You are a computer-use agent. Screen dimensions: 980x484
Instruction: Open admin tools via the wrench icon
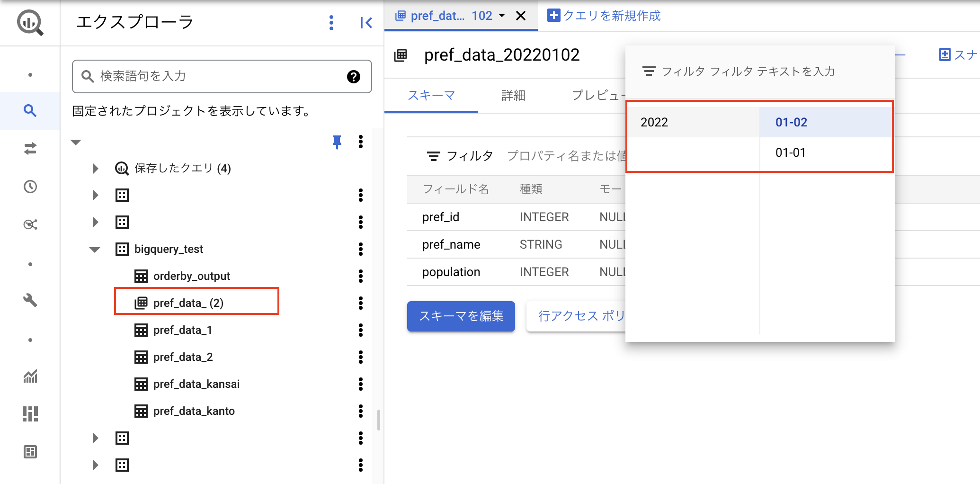click(x=30, y=300)
